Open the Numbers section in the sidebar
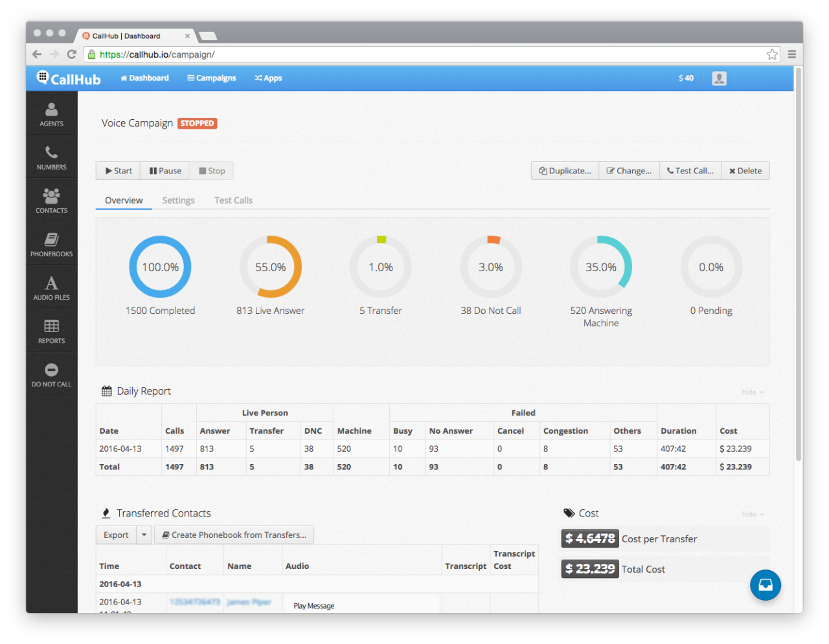This screenshot has width=829, height=644. point(51,157)
